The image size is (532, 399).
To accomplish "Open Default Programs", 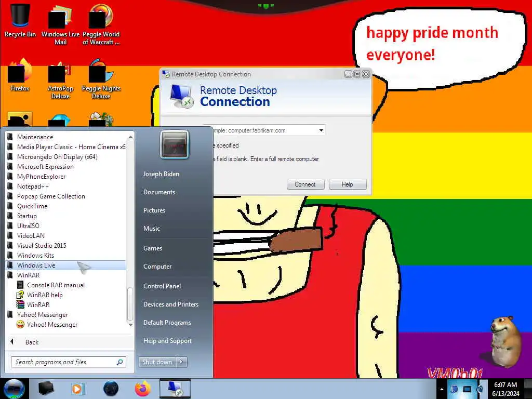I will coord(167,323).
